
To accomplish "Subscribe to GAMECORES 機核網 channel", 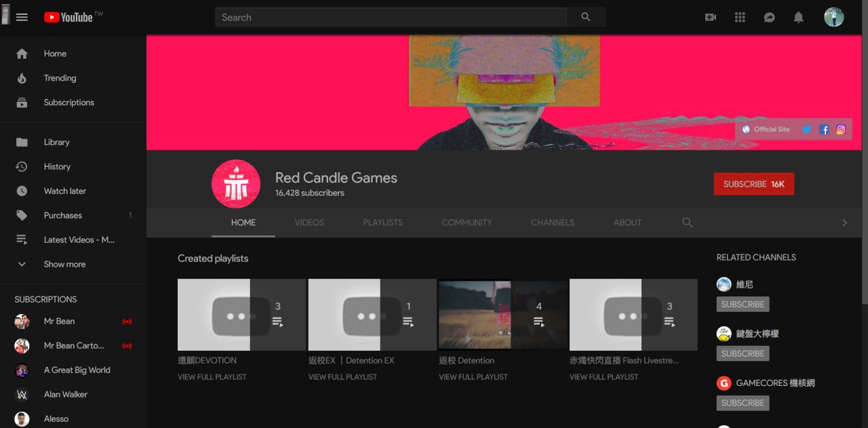I will pos(743,403).
